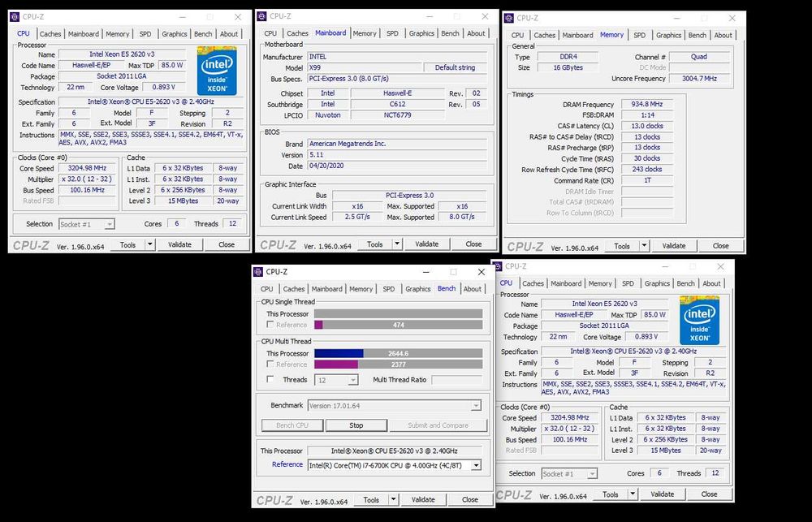812x522 pixels.
Task: Open Tools dropdown arrow in Mainboard window
Action: (x=397, y=244)
